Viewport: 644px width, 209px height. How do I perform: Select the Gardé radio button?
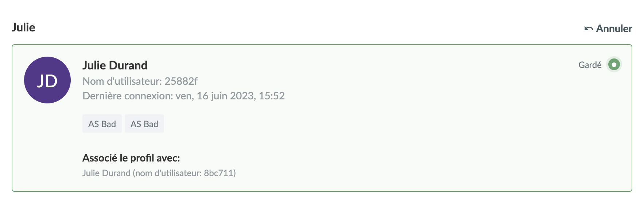(614, 65)
